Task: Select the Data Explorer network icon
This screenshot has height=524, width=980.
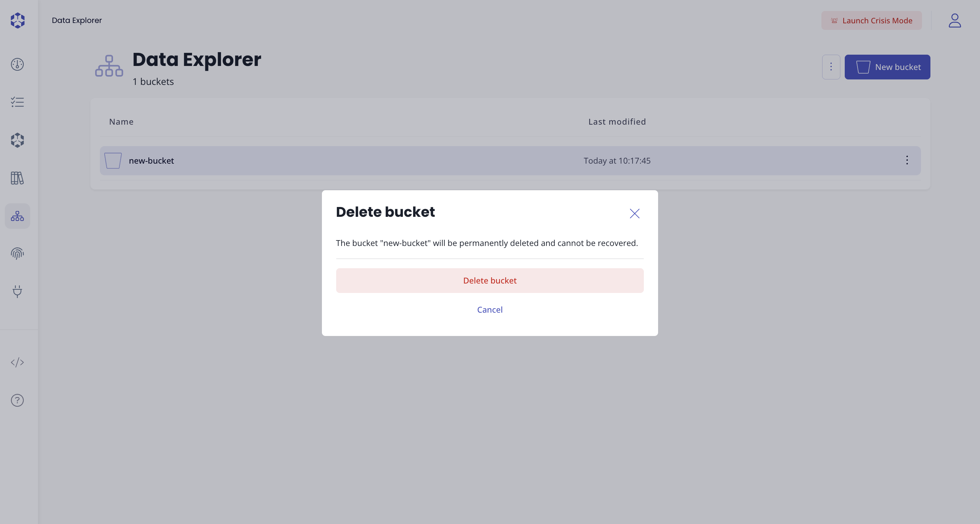Action: [17, 216]
